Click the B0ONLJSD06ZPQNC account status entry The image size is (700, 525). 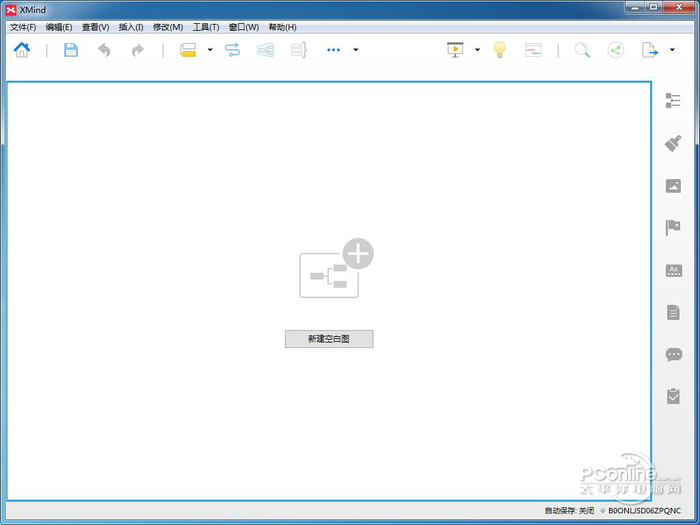[644, 510]
